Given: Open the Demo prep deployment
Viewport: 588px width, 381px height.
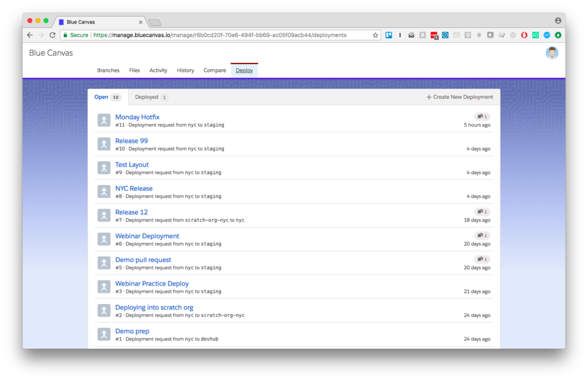Looking at the screenshot, I should pyautogui.click(x=132, y=332).
